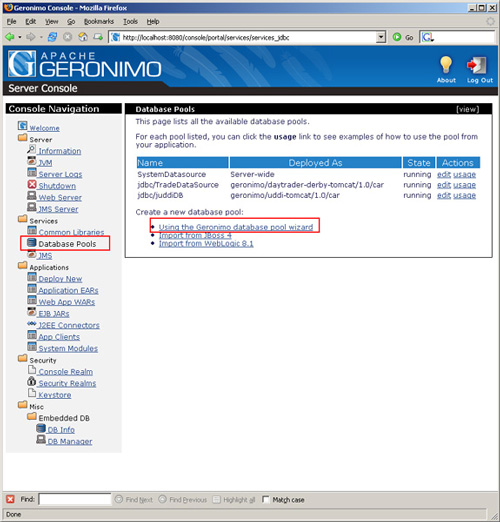Click the DB Manager computer icon
This screenshot has height=522, width=500.
point(41,440)
